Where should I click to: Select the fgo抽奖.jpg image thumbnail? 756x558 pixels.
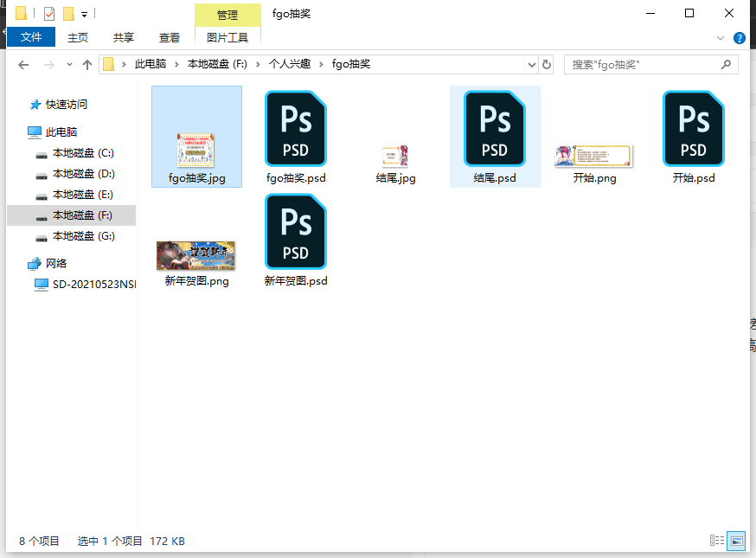195,150
